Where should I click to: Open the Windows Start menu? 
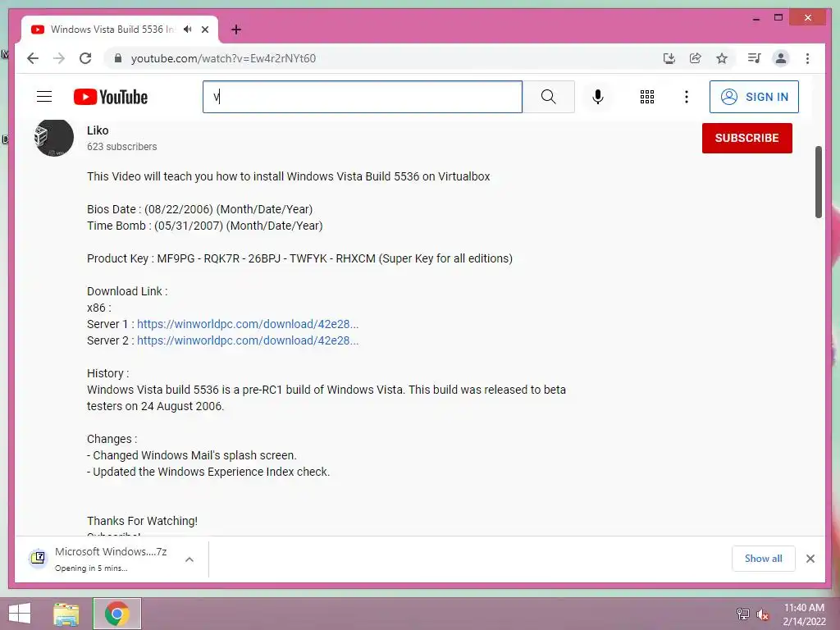point(20,614)
